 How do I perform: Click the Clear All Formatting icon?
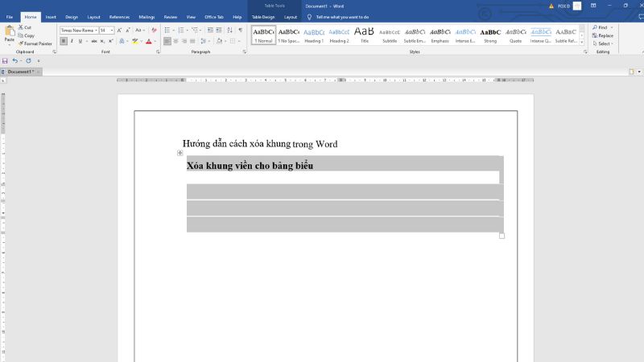click(155, 31)
